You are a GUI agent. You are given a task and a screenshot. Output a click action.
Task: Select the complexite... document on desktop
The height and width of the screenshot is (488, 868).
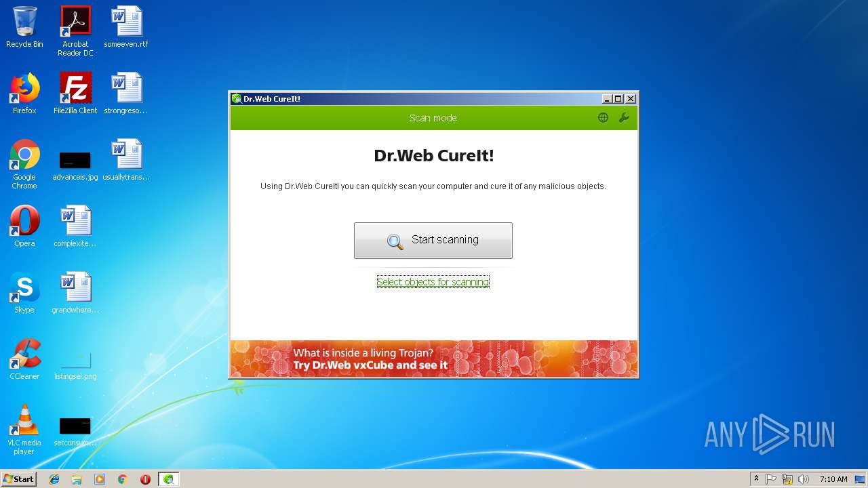pos(75,226)
